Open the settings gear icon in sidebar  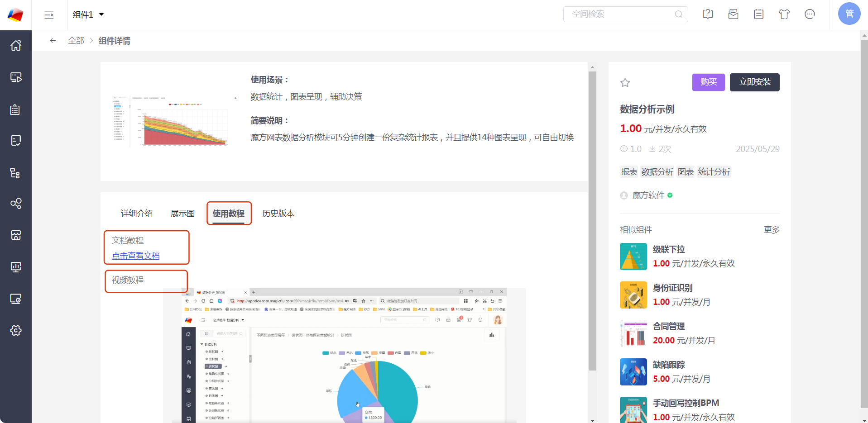pyautogui.click(x=16, y=330)
